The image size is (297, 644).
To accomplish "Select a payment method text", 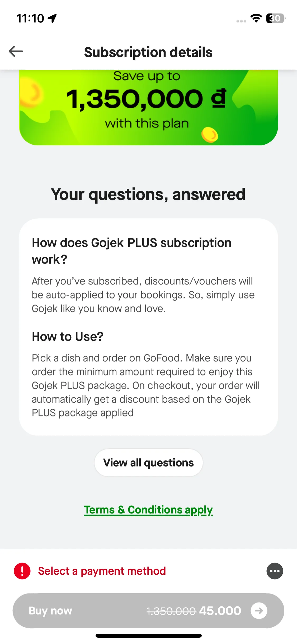I will 102,571.
